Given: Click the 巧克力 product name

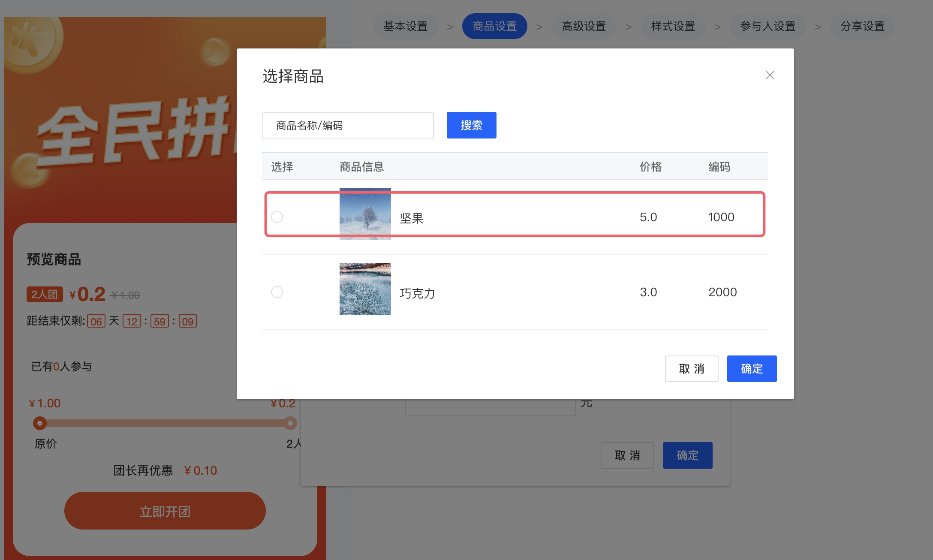Looking at the screenshot, I should (x=417, y=293).
